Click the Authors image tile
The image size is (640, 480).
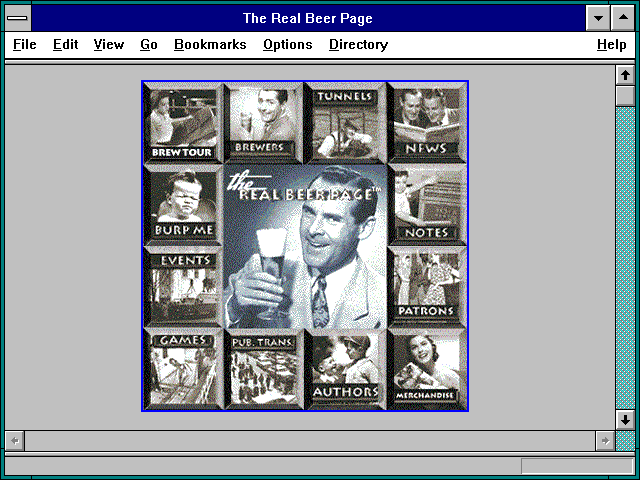[345, 369]
